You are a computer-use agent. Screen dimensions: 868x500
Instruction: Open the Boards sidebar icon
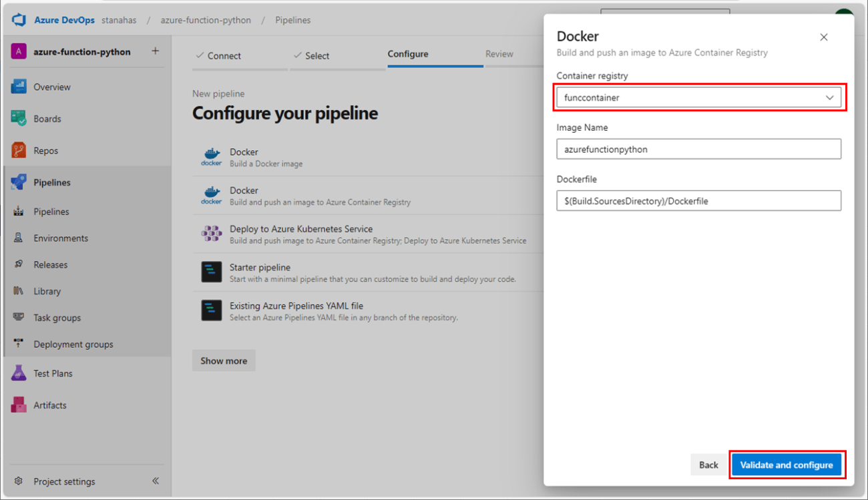click(x=19, y=119)
